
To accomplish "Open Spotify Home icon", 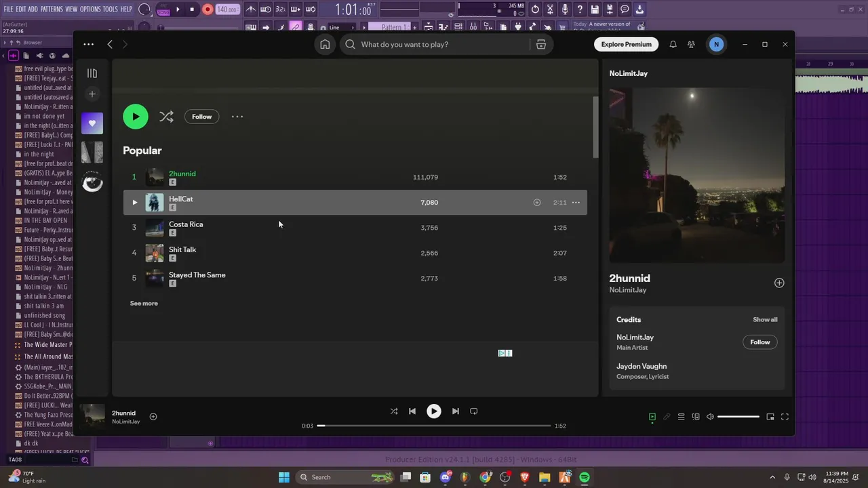I will pyautogui.click(x=325, y=44).
